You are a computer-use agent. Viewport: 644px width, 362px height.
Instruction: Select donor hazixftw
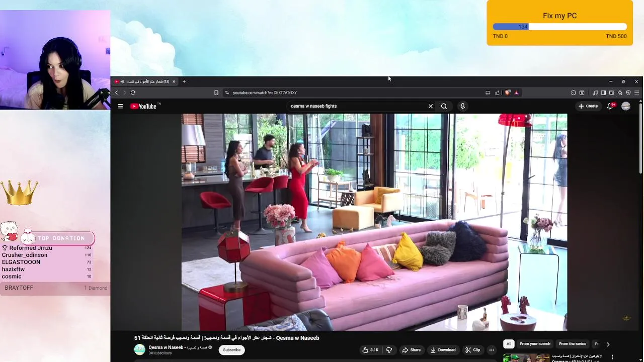[13, 269]
